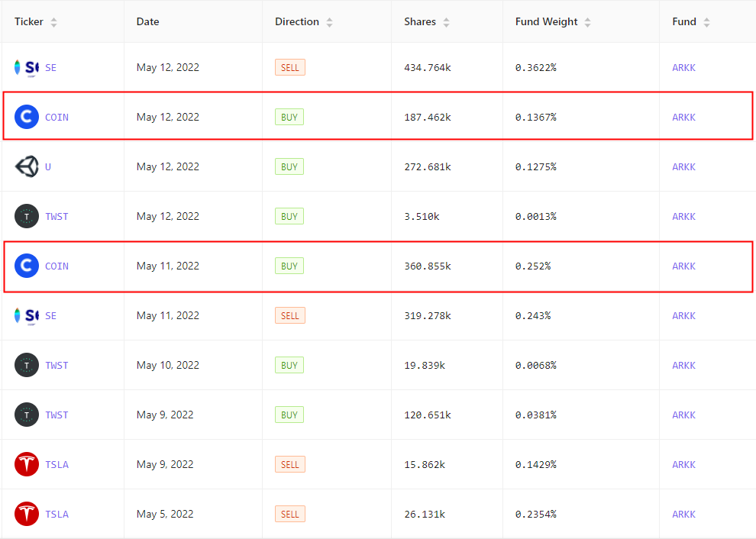Click the Tesla logo in May 9 row
This screenshot has width=756, height=539.
[x=27, y=464]
